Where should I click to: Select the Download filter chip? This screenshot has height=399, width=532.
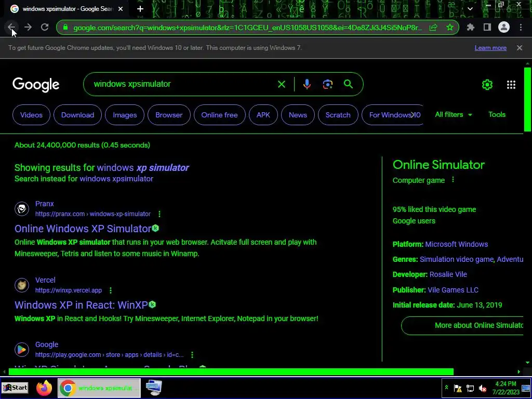pyautogui.click(x=78, y=115)
